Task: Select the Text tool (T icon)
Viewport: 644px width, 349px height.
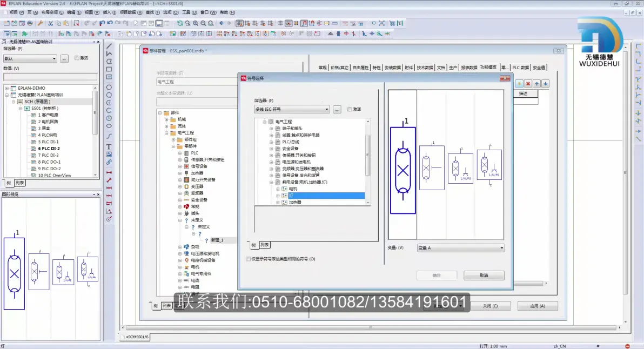Action: coord(109,146)
